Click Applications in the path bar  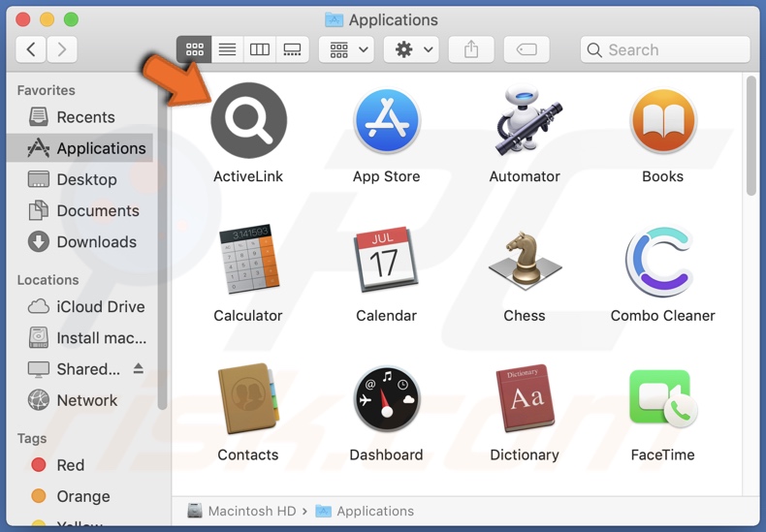click(365, 511)
